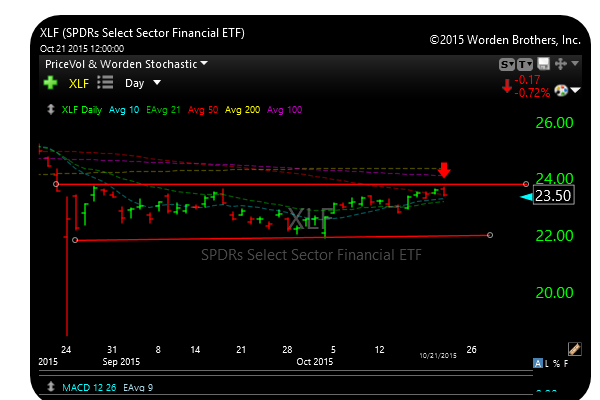This screenshot has width=600, height=400.
Task: Open the Day timeframe dropdown
Action: [x=143, y=83]
